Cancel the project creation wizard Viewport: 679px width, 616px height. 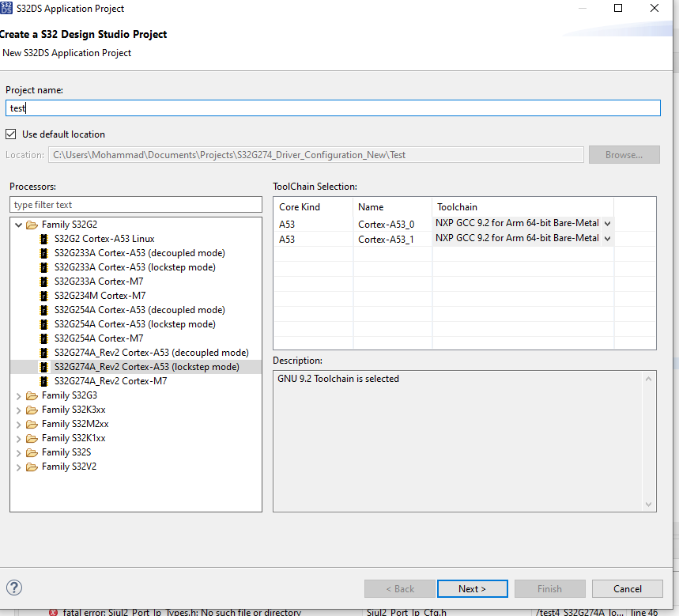(627, 588)
